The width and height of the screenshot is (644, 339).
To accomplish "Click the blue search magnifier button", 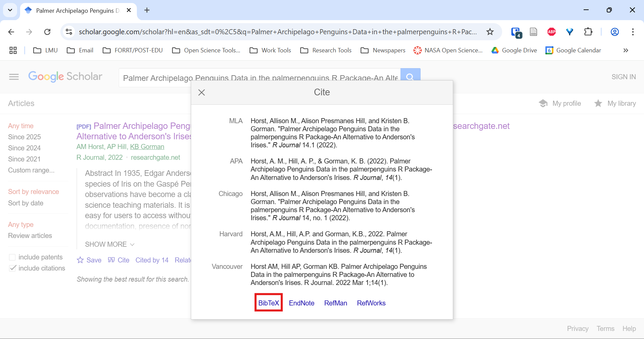I will 410,77.
